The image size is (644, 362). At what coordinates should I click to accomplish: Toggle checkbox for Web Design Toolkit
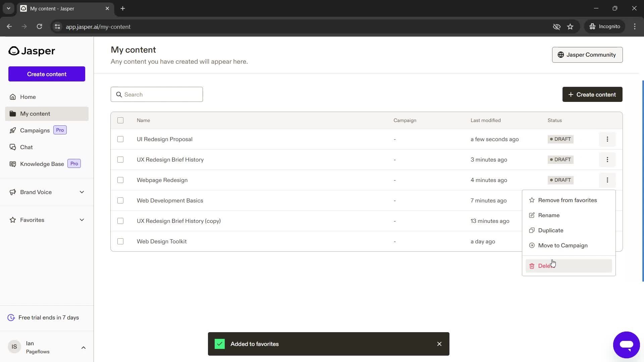[x=120, y=241]
